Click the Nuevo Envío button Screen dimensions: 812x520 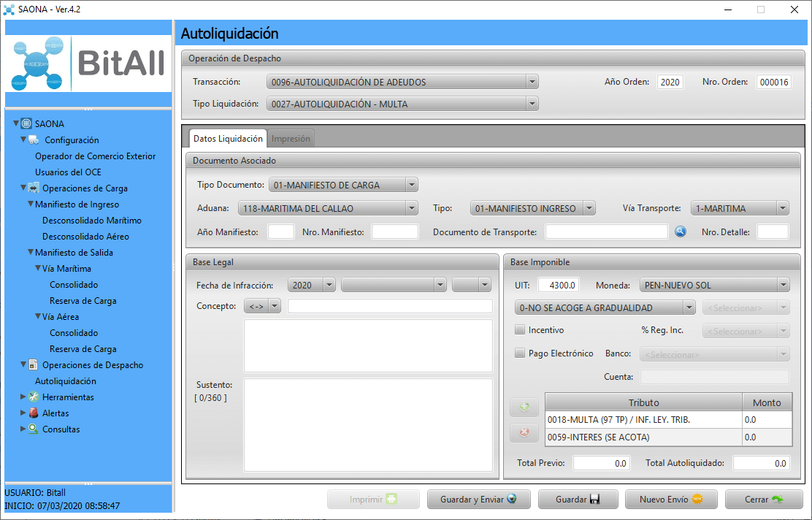(x=670, y=500)
